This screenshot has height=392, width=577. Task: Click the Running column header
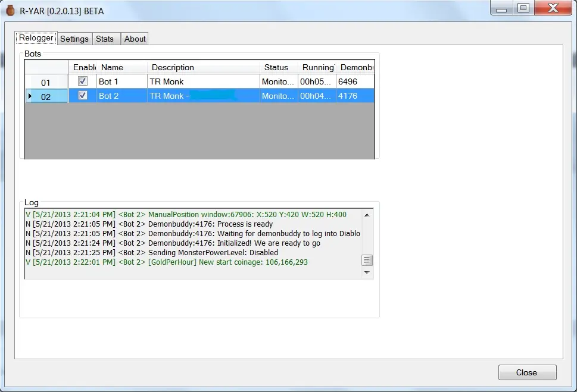(x=317, y=67)
